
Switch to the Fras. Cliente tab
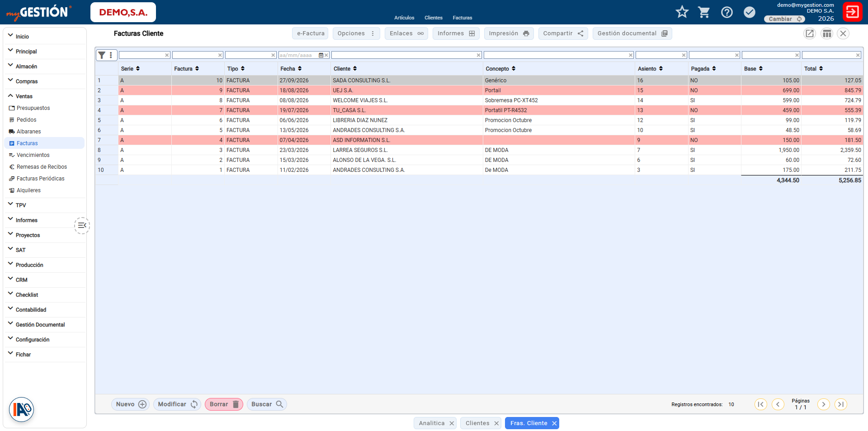click(528, 423)
